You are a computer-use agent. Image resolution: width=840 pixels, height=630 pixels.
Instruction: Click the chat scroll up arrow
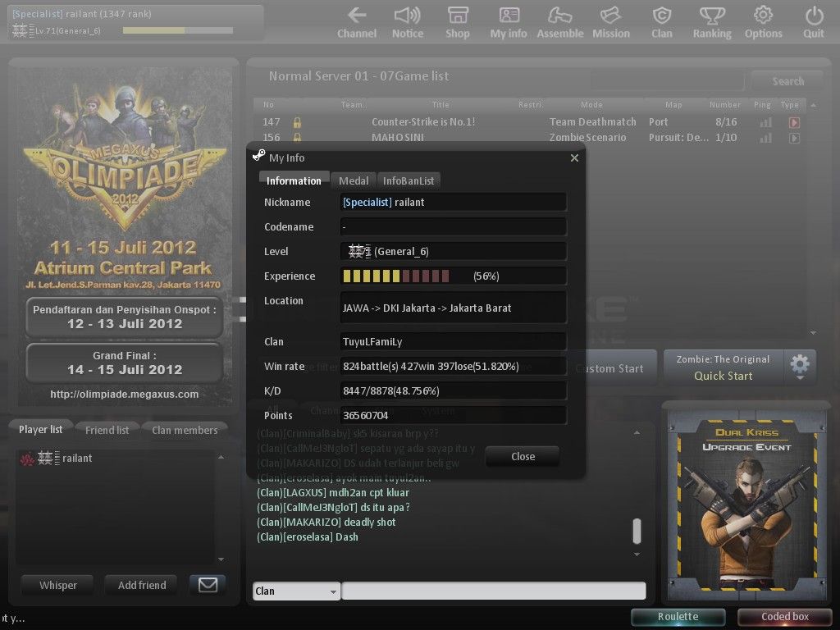coord(637,432)
